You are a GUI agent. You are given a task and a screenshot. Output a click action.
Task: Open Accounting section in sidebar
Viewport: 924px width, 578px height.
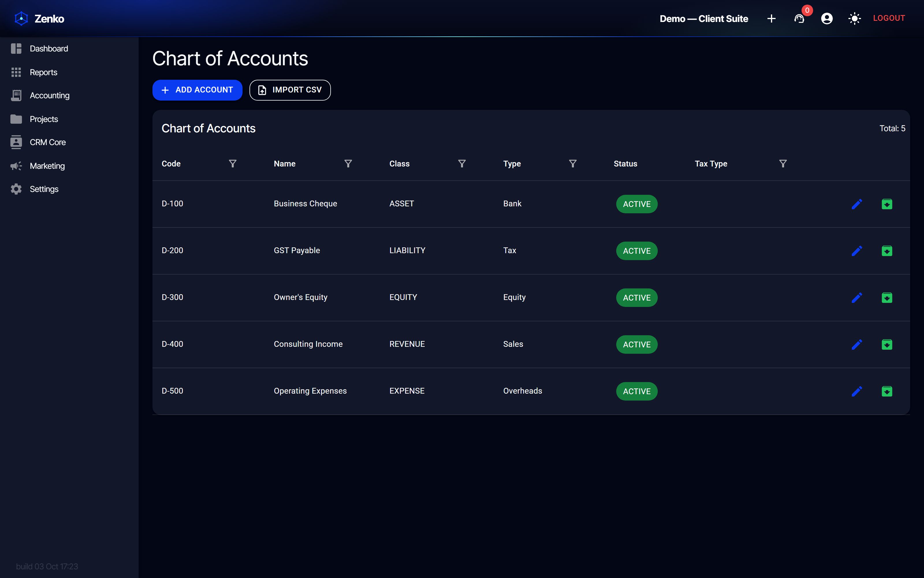pyautogui.click(x=69, y=96)
